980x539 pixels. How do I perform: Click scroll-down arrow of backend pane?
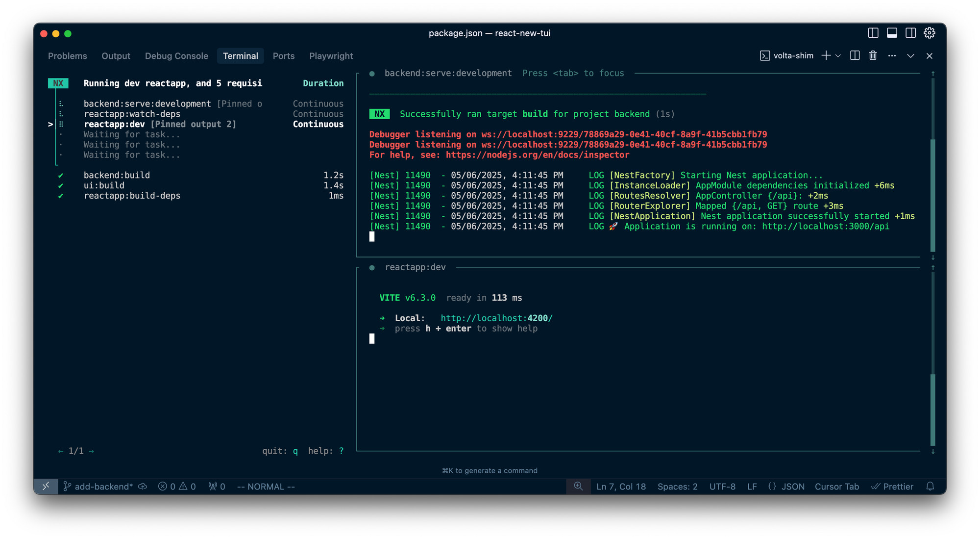(x=933, y=257)
